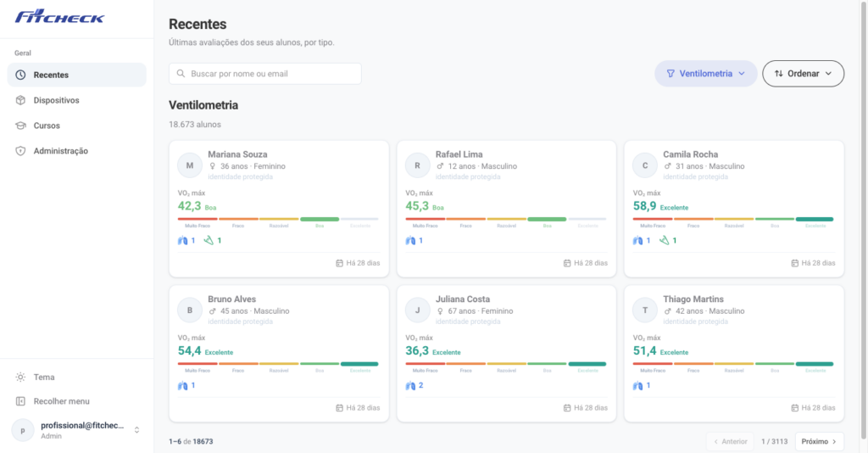
Task: Click the spirometer icon on Camila Rocha's card
Action: pyautogui.click(x=665, y=240)
